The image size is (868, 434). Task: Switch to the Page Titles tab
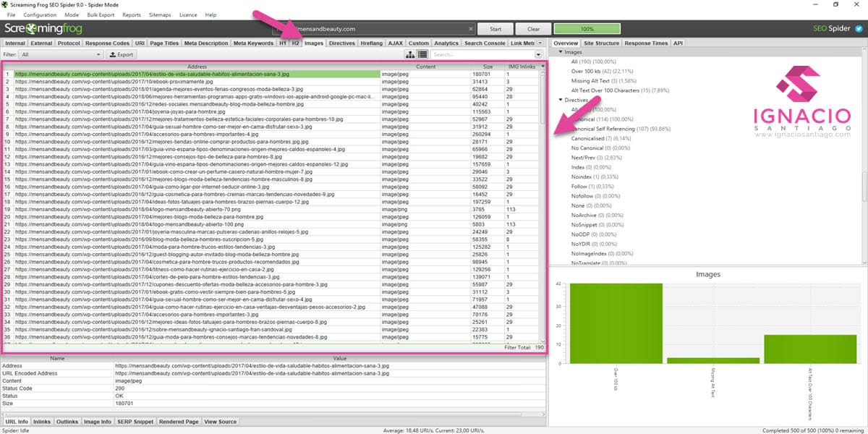coord(165,43)
